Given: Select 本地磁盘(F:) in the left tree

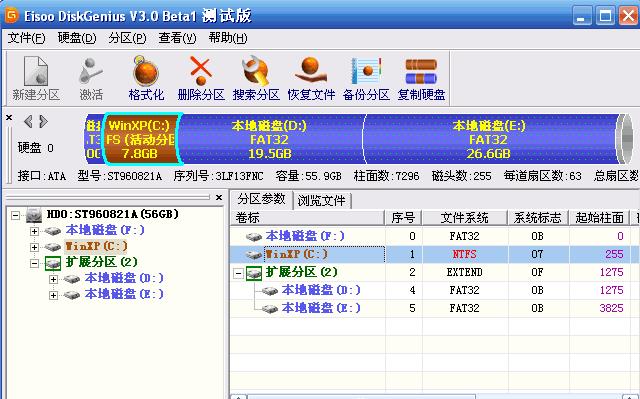Looking at the screenshot, I should 105,230.
